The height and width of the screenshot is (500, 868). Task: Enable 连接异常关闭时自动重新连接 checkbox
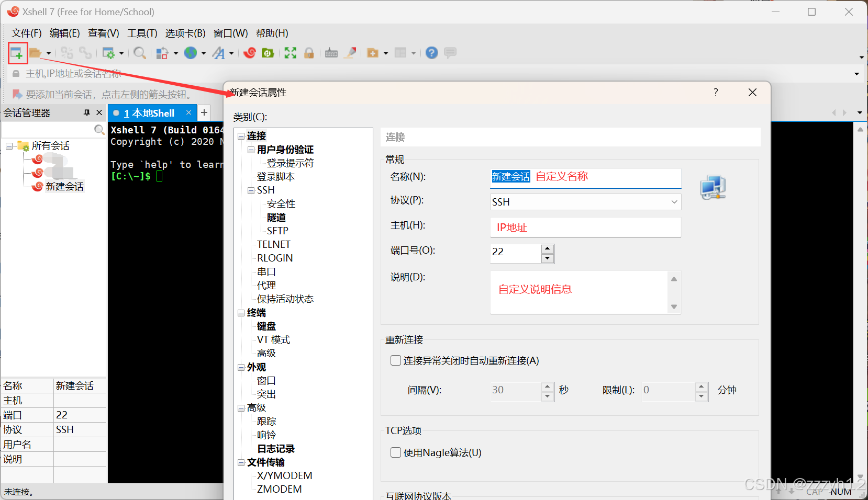396,360
